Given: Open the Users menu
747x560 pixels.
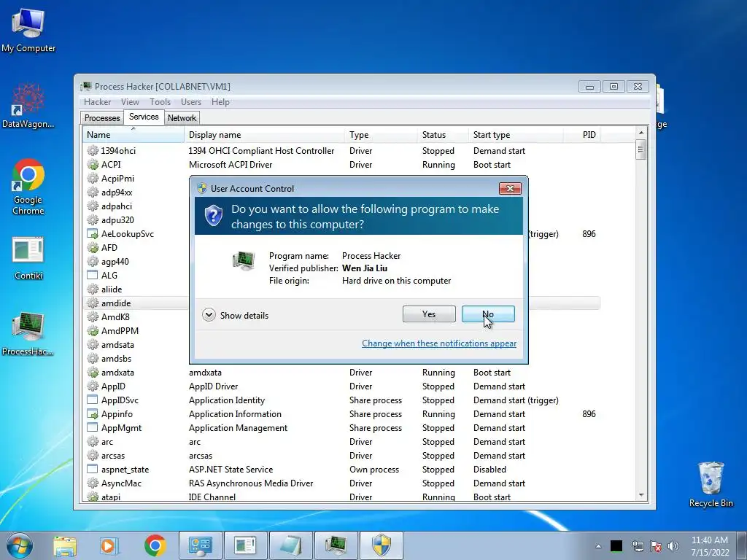Looking at the screenshot, I should (190, 102).
